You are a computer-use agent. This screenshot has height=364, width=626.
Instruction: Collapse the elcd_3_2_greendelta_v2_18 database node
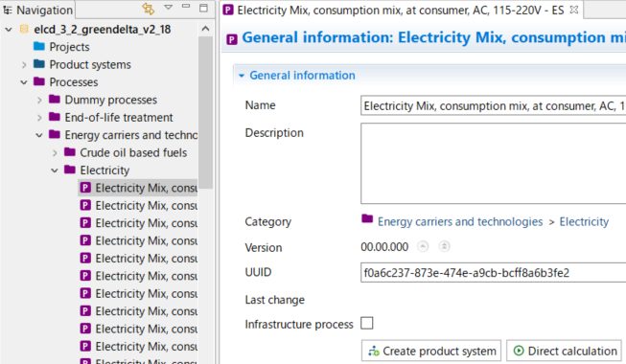tap(9, 30)
